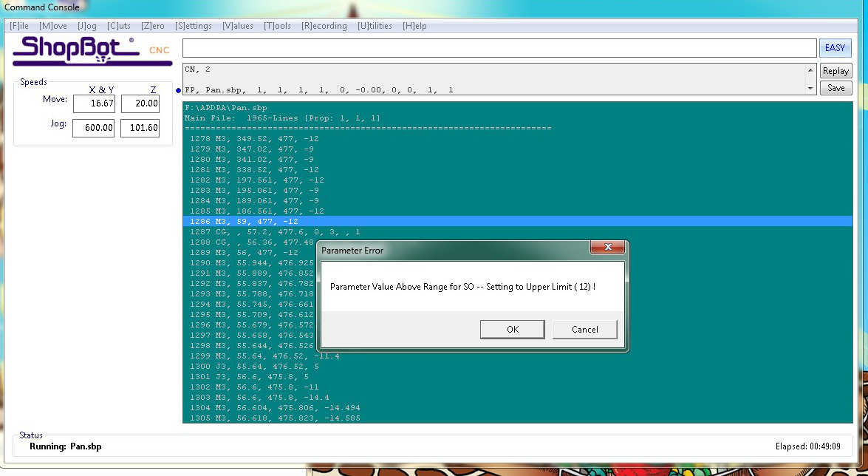Image resolution: width=868 pixels, height=476 pixels.
Task: Click the Save button
Action: 835,87
